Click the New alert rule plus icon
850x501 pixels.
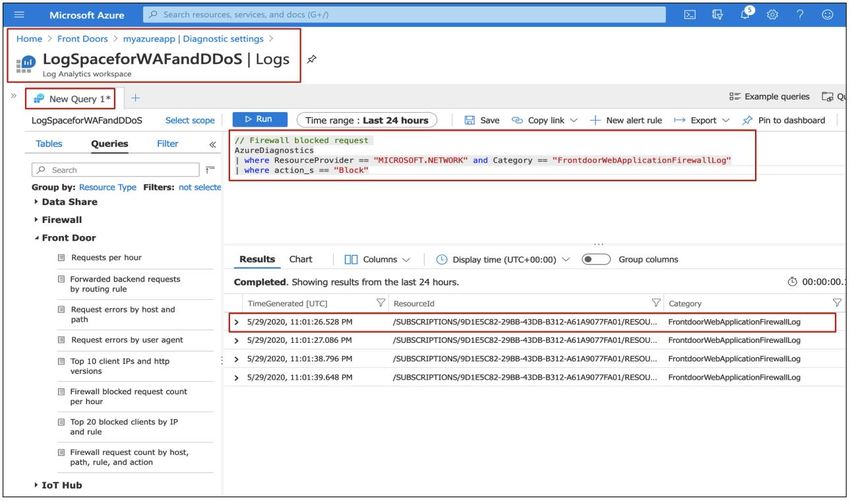pyautogui.click(x=595, y=120)
